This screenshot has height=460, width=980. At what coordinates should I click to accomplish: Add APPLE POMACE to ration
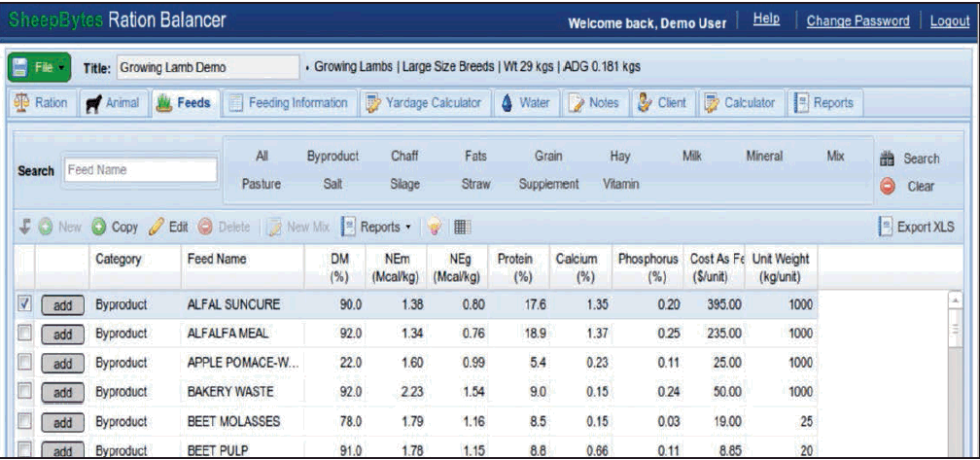[62, 364]
